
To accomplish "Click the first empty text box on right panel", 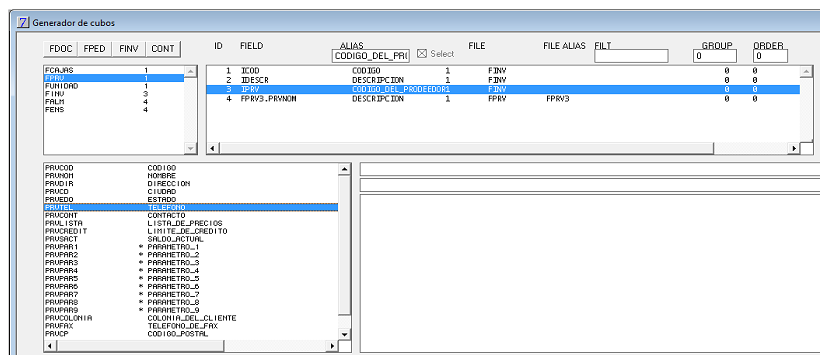I will point(590,170).
